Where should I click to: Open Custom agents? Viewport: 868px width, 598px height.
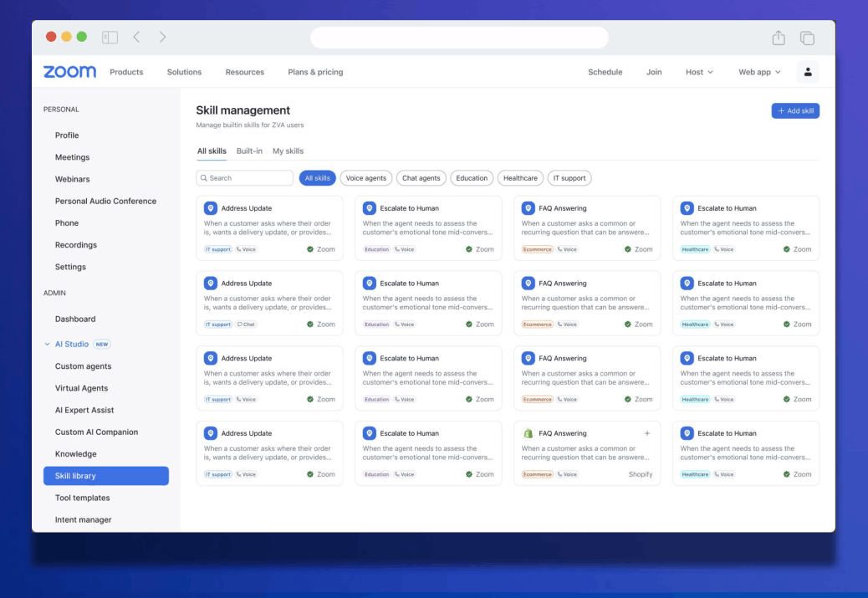[83, 366]
